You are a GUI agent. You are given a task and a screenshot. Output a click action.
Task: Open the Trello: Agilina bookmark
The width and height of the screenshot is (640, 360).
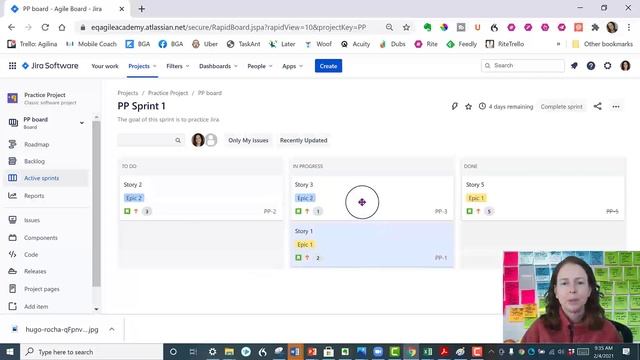click(33, 44)
